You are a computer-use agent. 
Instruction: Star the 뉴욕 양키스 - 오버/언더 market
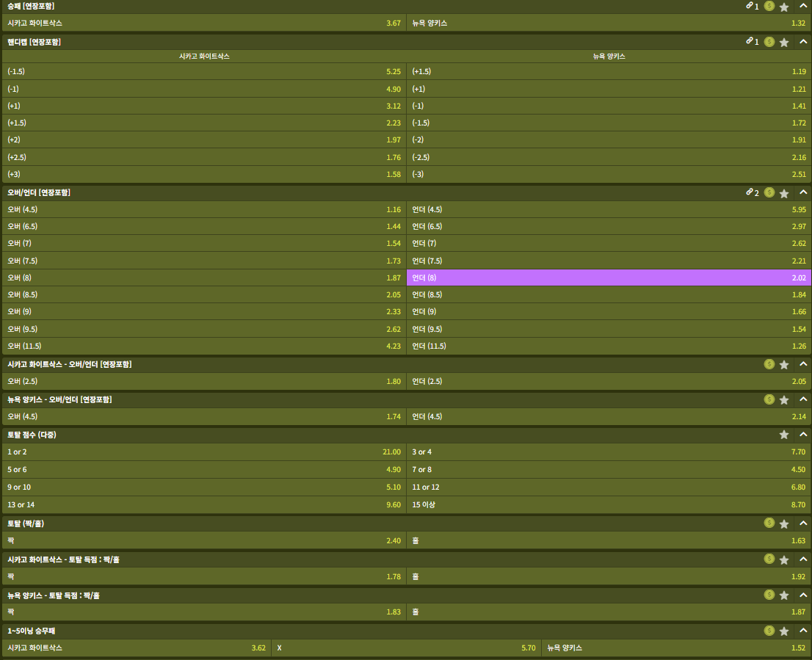785,400
